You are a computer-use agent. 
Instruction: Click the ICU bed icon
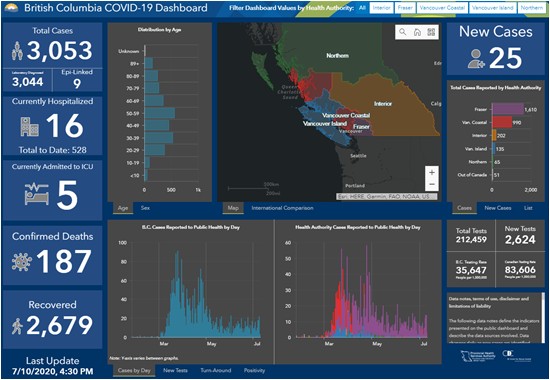36,194
